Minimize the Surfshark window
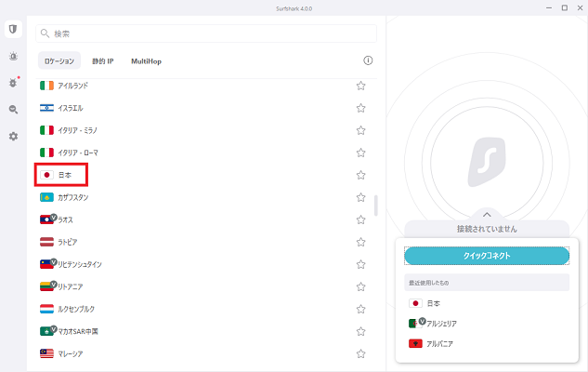 pos(549,7)
